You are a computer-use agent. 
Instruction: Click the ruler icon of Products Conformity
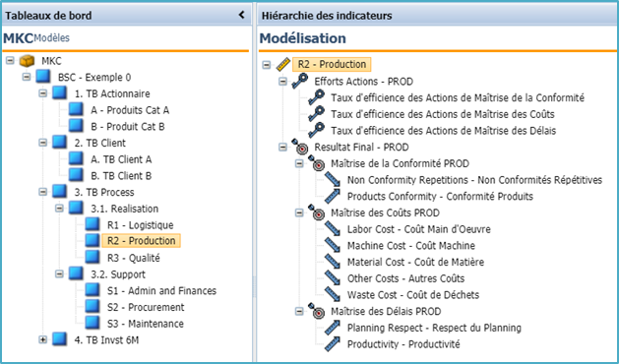click(x=333, y=196)
